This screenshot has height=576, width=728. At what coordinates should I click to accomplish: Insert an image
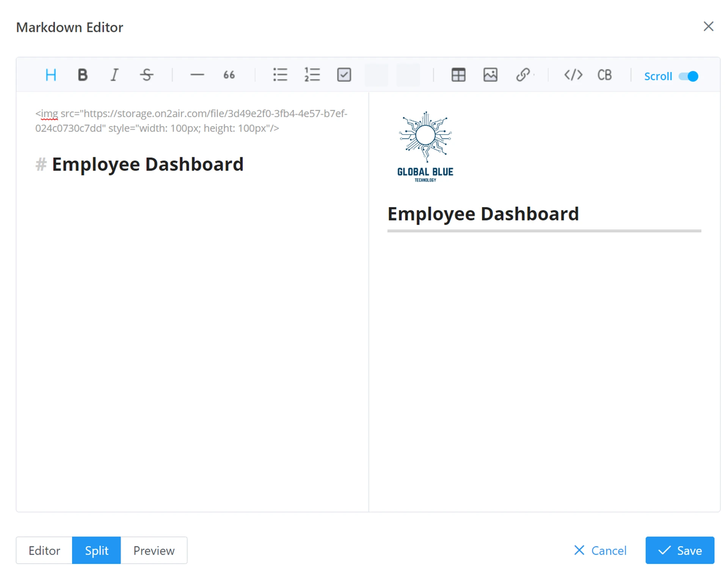[490, 75]
